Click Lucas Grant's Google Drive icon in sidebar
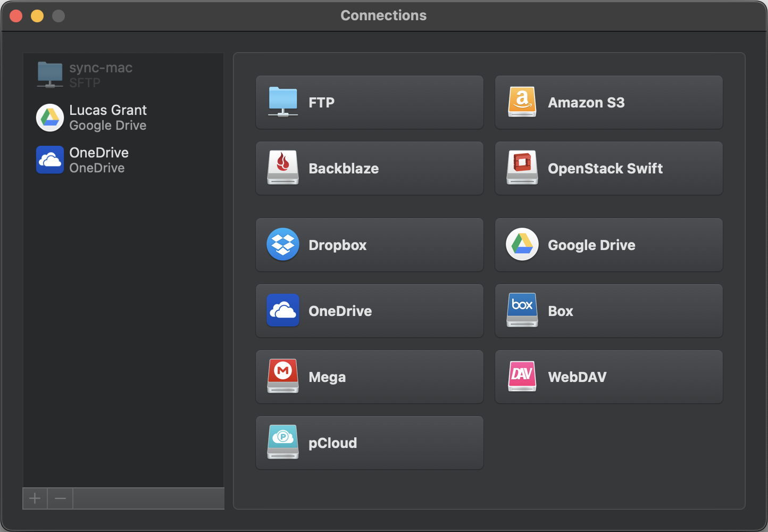 pyautogui.click(x=50, y=118)
